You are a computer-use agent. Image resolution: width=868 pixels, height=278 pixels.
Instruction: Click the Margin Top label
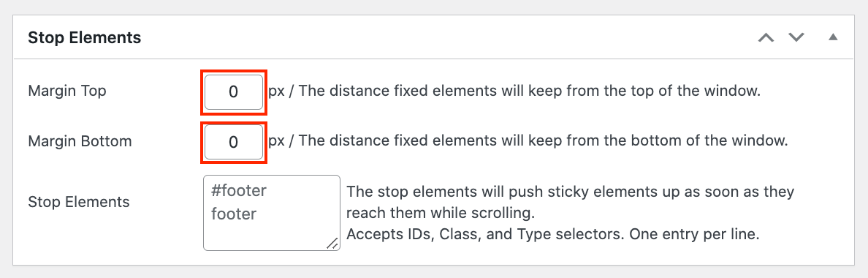pyautogui.click(x=67, y=91)
